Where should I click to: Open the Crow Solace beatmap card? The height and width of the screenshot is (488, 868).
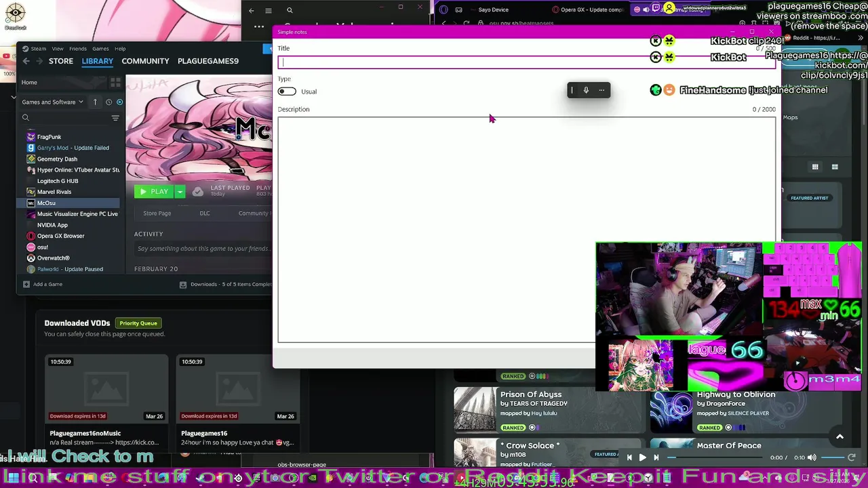coord(548,453)
